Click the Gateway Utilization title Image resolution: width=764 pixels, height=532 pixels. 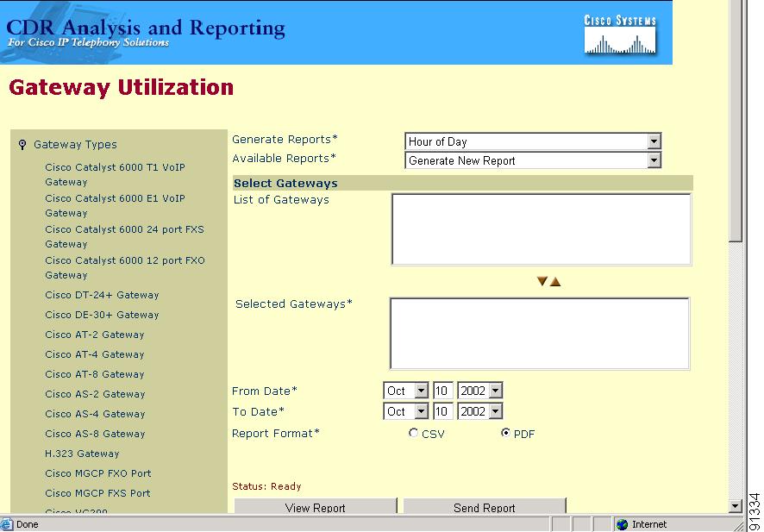(x=122, y=88)
